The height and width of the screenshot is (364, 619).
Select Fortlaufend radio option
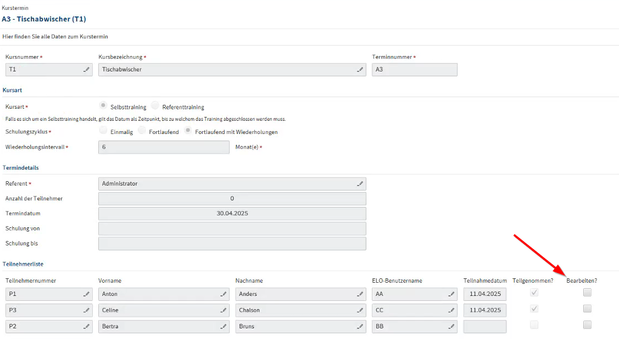142,131
